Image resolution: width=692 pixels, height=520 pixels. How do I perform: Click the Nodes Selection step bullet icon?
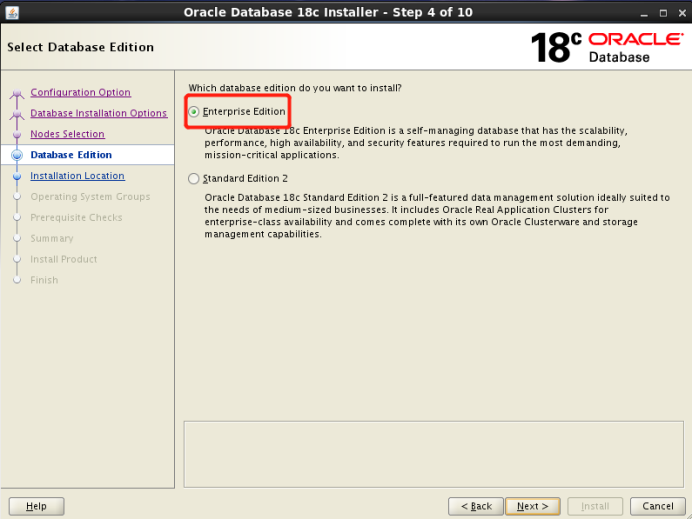17,134
